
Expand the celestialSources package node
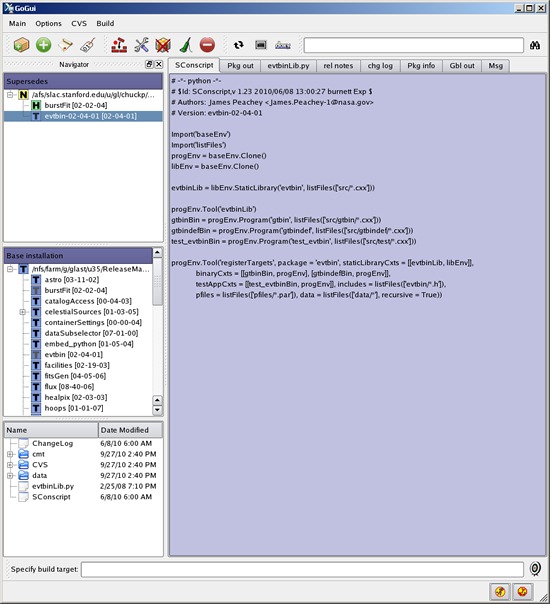[22, 312]
